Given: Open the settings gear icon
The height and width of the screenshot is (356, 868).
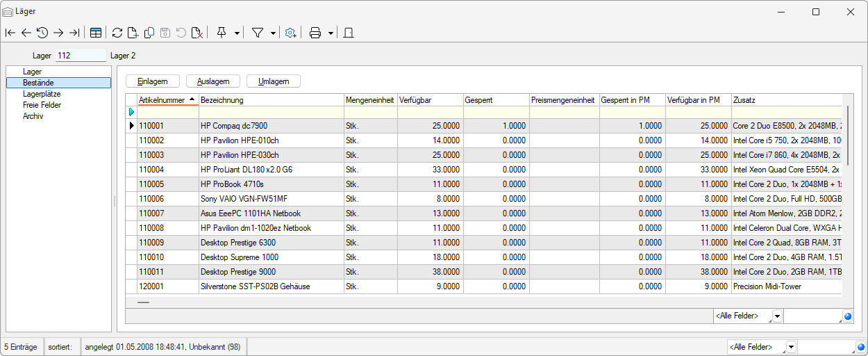Looking at the screenshot, I should pos(291,33).
